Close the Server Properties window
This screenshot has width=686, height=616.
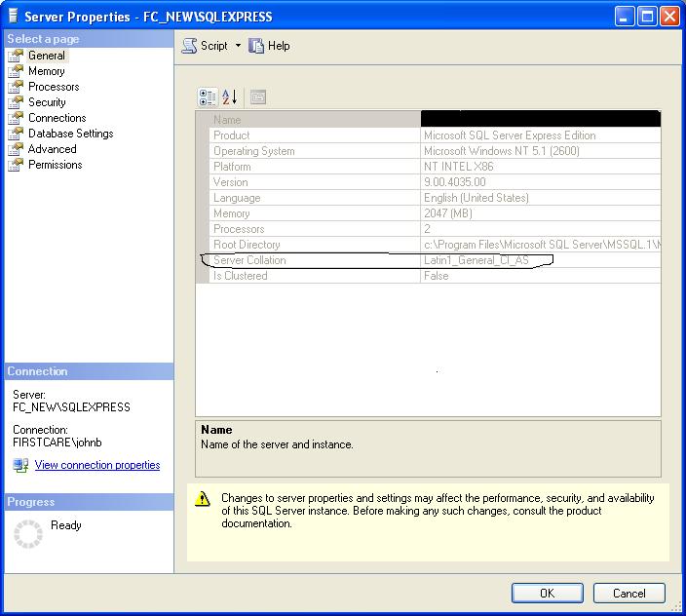[669, 17]
